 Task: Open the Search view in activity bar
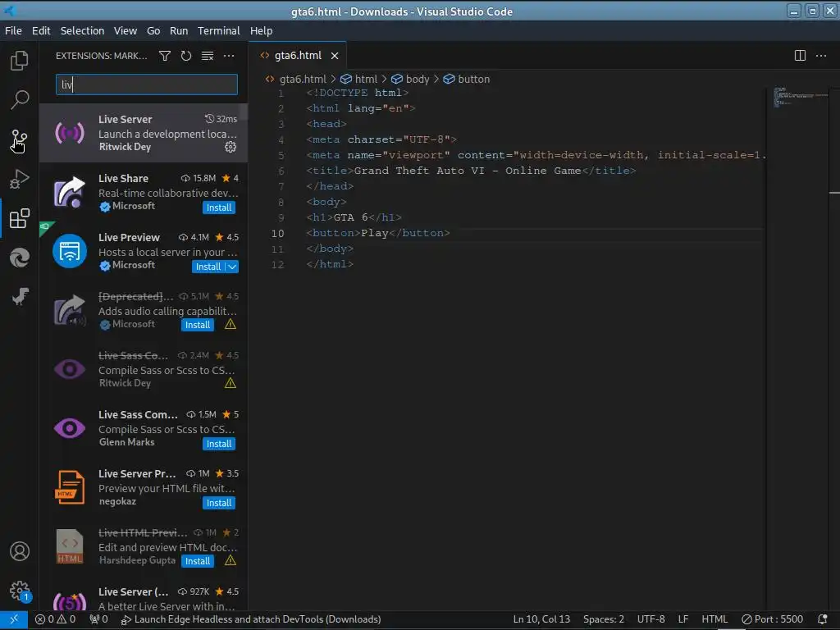tap(20, 99)
